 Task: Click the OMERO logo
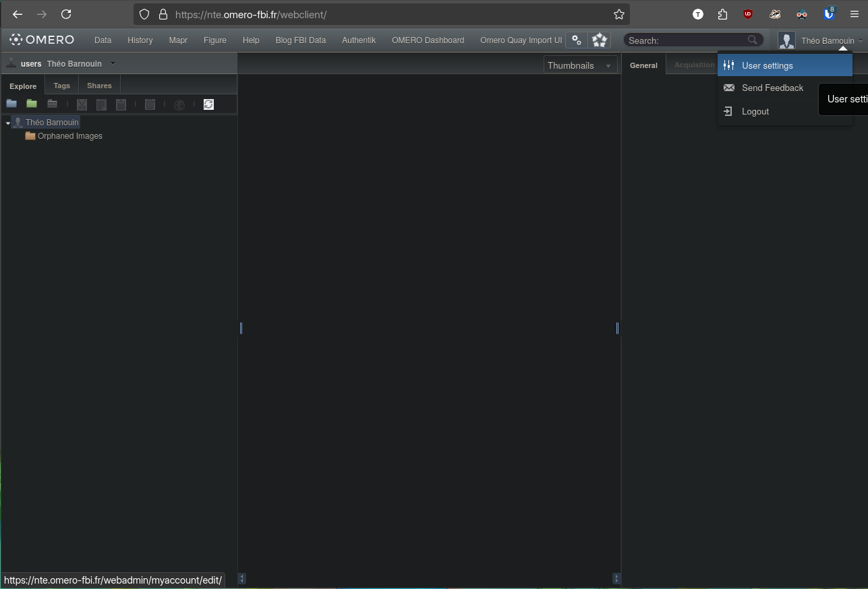[42, 40]
